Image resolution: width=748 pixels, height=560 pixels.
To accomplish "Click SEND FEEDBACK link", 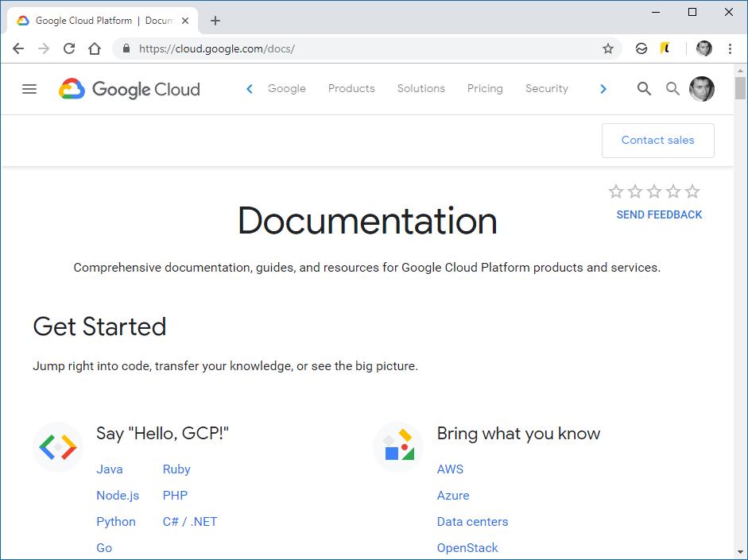I will tap(659, 215).
